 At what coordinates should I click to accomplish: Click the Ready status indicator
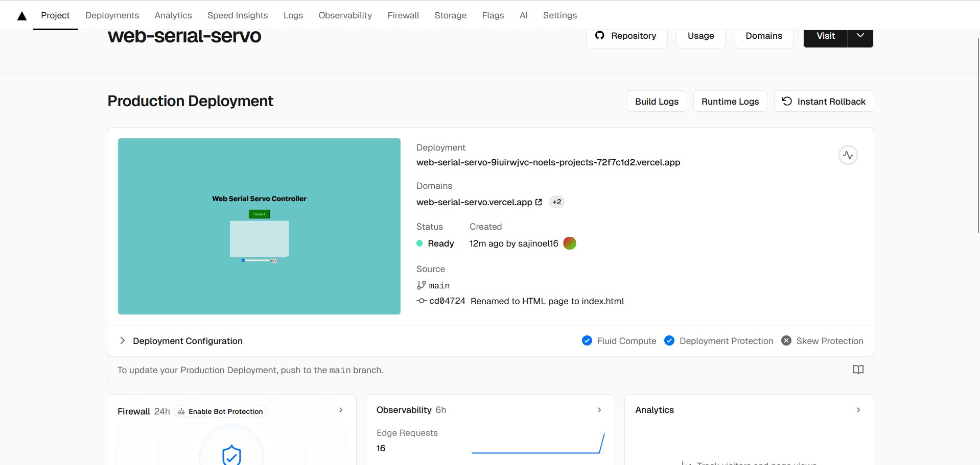click(435, 243)
